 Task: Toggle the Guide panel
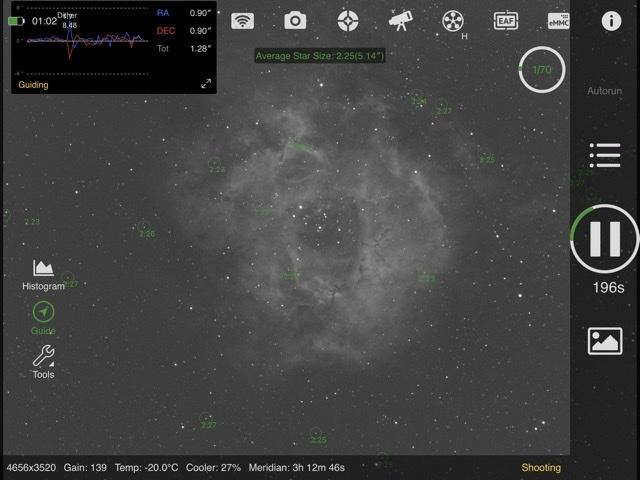43,318
